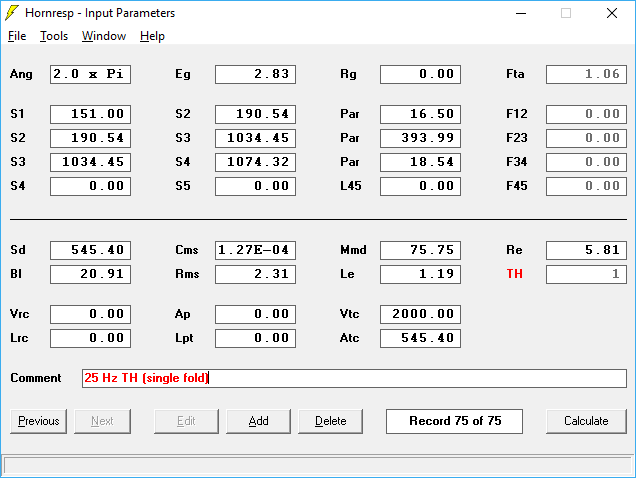The image size is (636, 478).
Task: Open the Help menu
Action: point(152,36)
